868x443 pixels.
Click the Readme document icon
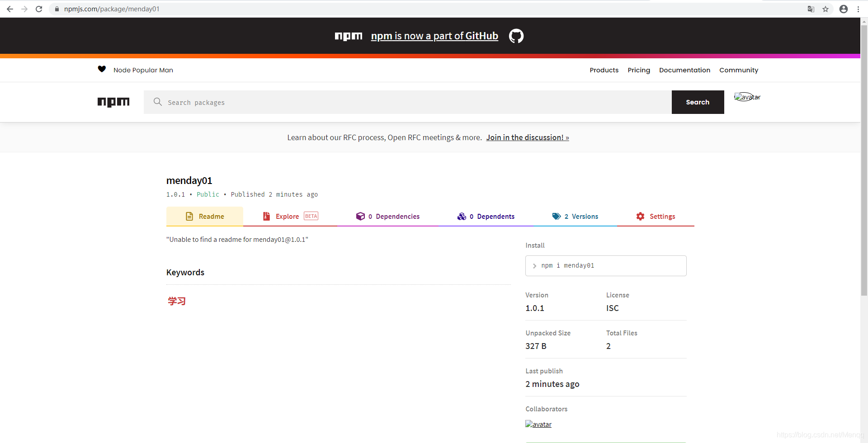point(189,216)
